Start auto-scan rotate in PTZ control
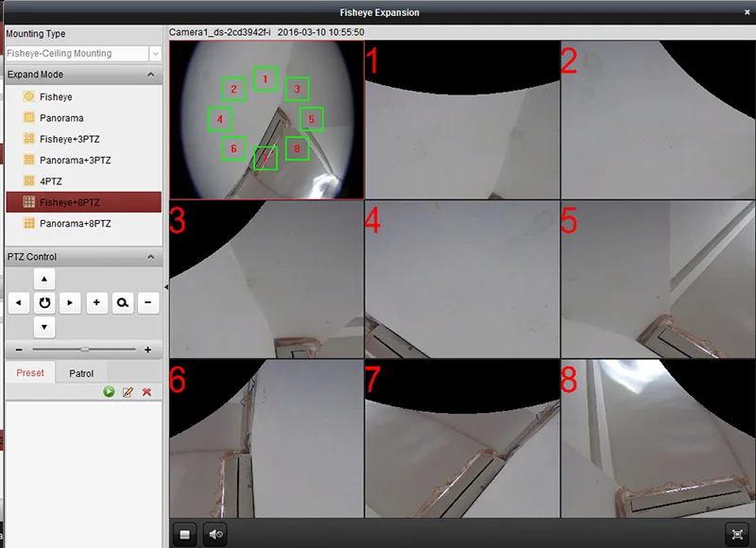The height and width of the screenshot is (548, 756). click(x=44, y=302)
